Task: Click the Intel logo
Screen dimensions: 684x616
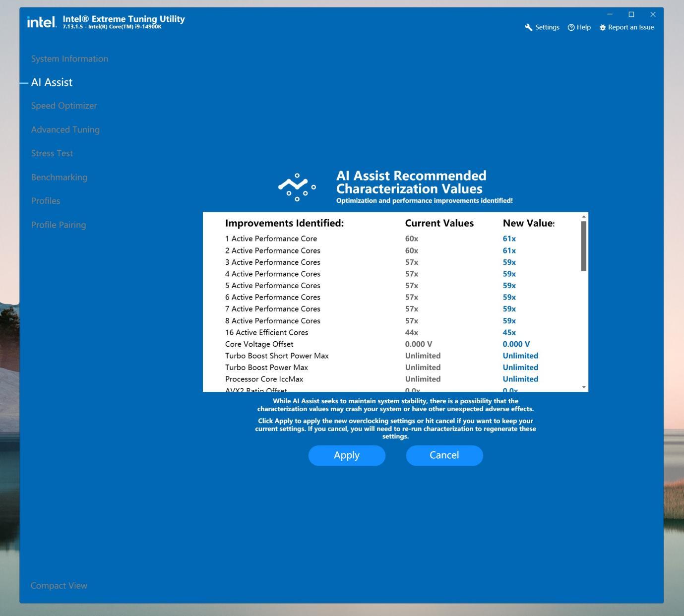Action: coord(42,22)
